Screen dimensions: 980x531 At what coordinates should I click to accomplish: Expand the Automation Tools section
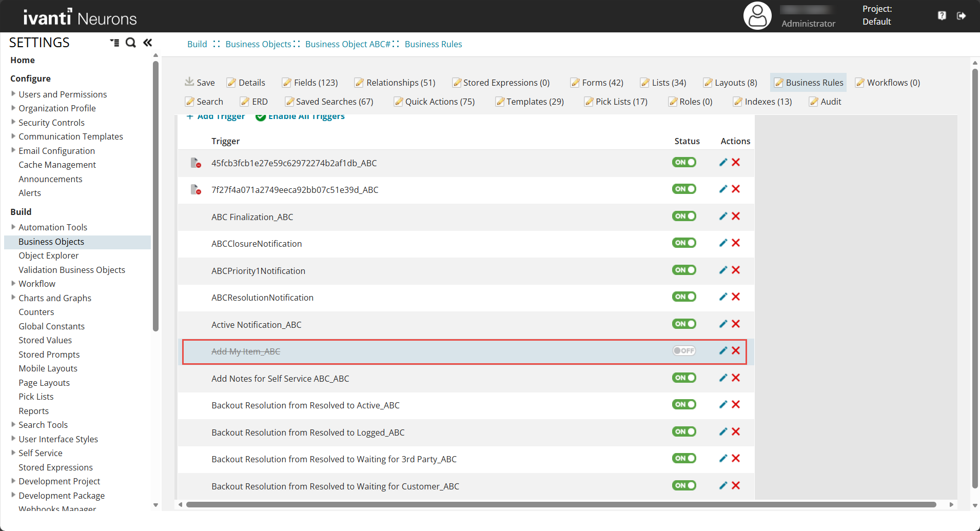[x=13, y=227]
